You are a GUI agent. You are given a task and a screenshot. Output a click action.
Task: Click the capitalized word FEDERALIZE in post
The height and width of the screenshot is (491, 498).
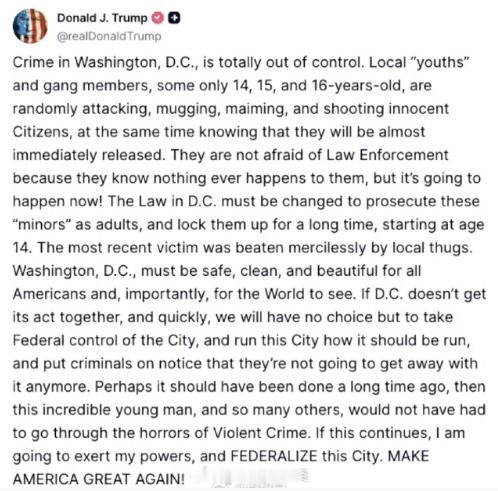[x=274, y=456]
